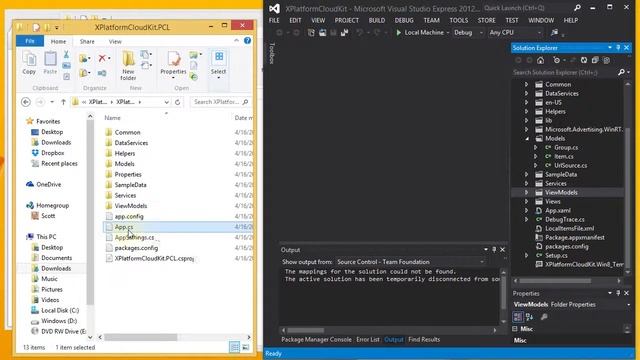Click the Alphabetical sort icon in Properties panel
Viewport: 640px width, 360px height.
tap(529, 317)
